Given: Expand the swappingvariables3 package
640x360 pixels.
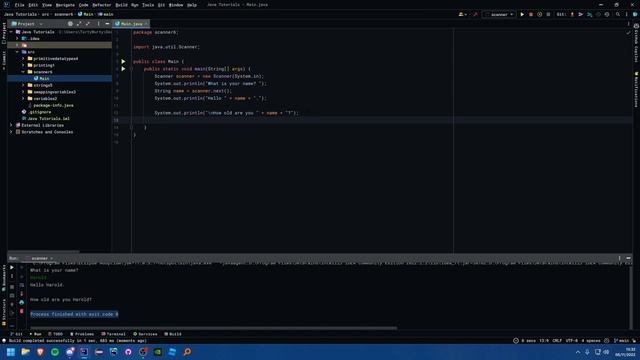Looking at the screenshot, I should coord(23,92).
